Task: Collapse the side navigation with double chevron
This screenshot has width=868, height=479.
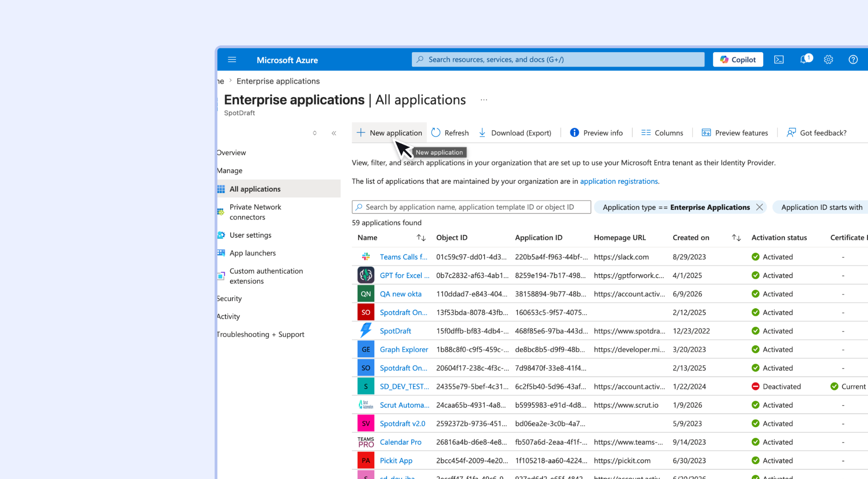Action: pos(334,133)
